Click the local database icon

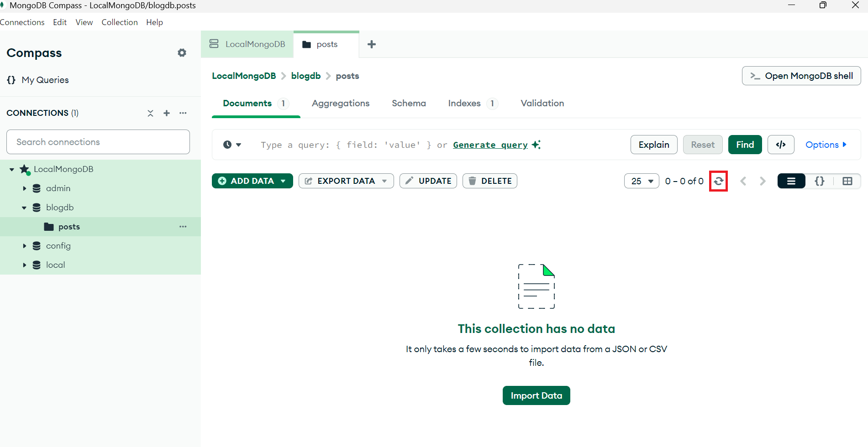click(37, 265)
